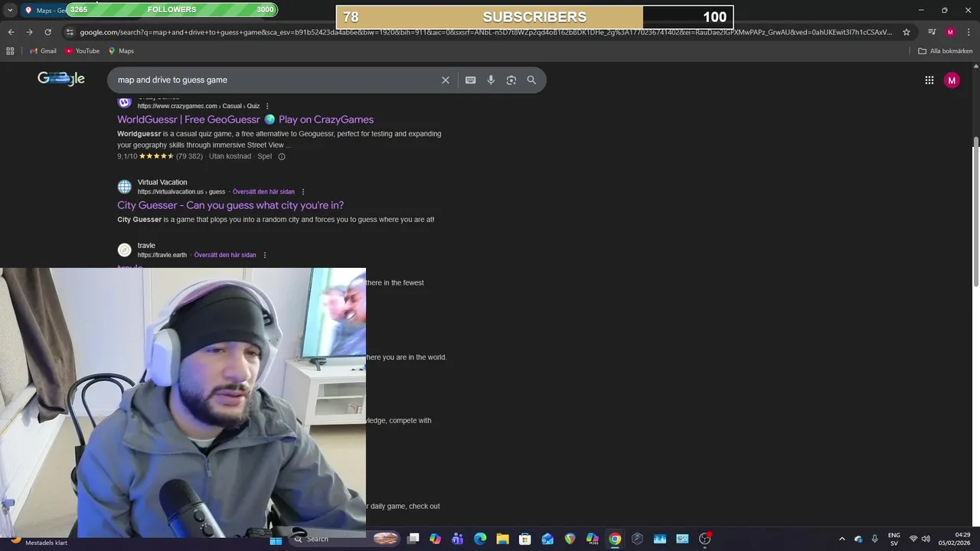
Task: Translate the Virtual Vacation page
Action: coord(263,191)
